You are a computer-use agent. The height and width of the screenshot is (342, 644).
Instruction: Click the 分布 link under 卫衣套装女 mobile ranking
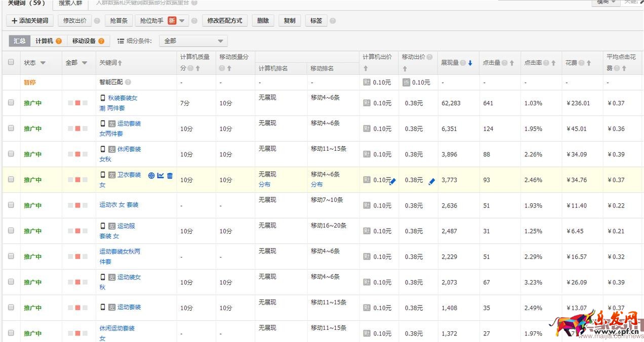(316, 185)
